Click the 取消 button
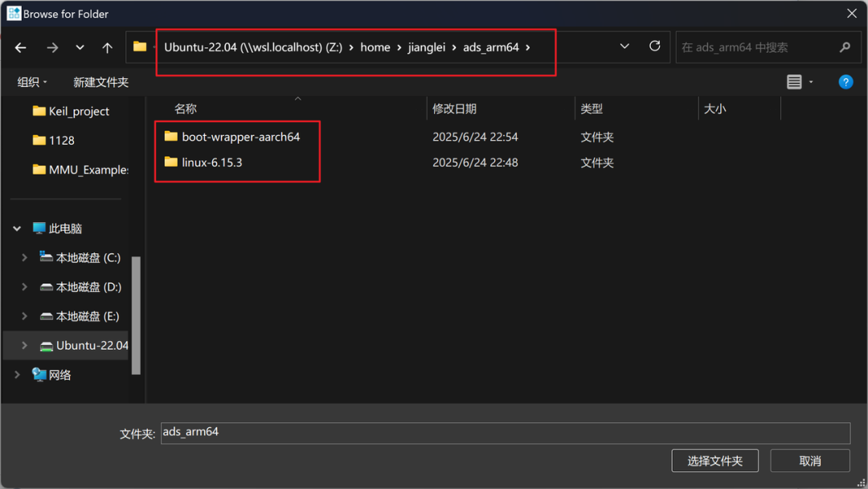 click(x=809, y=461)
